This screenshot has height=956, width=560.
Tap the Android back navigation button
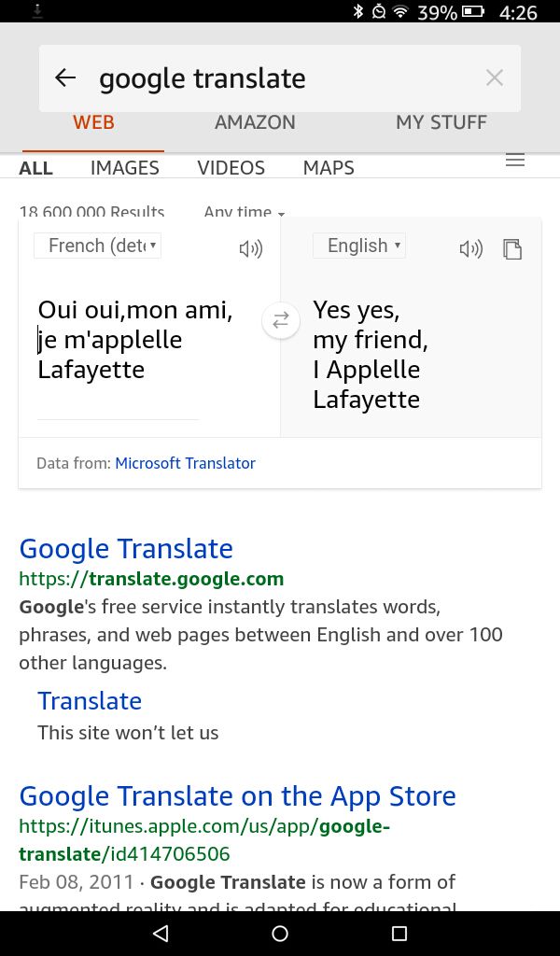point(161,934)
